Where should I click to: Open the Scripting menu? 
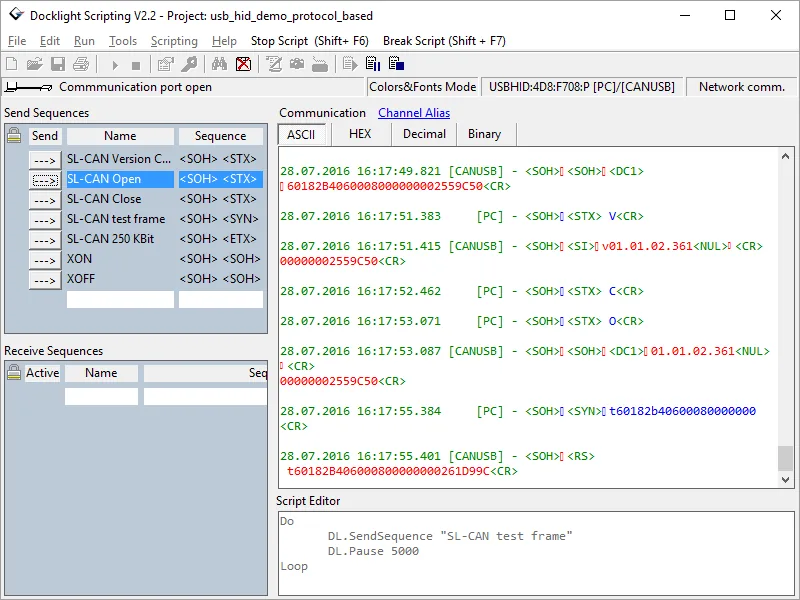(174, 41)
